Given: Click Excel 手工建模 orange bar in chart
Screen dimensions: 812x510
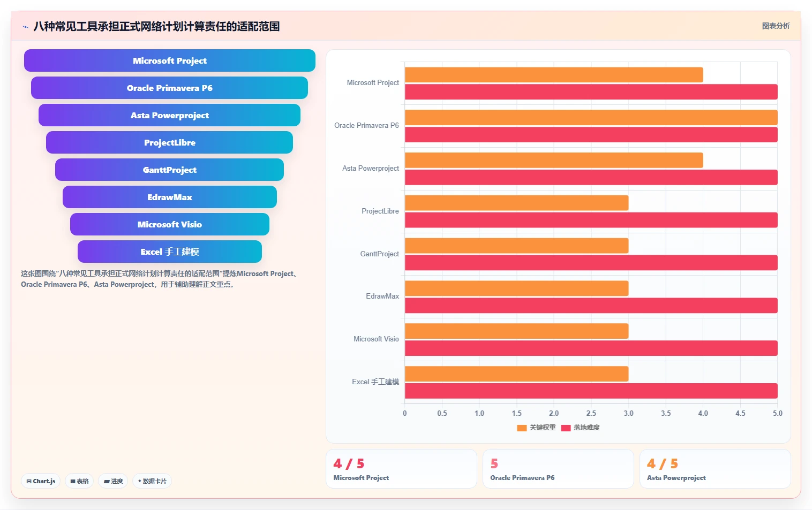Looking at the screenshot, I should (x=517, y=374).
